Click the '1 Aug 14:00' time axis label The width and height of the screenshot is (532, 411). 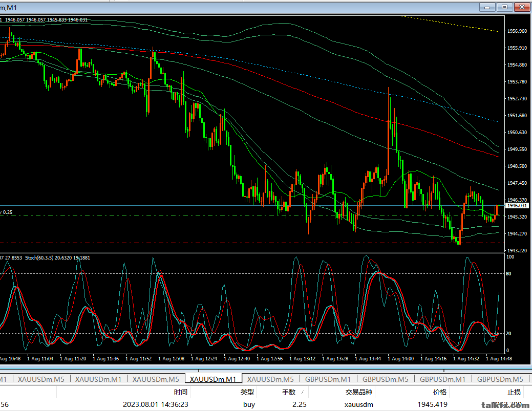point(401,358)
